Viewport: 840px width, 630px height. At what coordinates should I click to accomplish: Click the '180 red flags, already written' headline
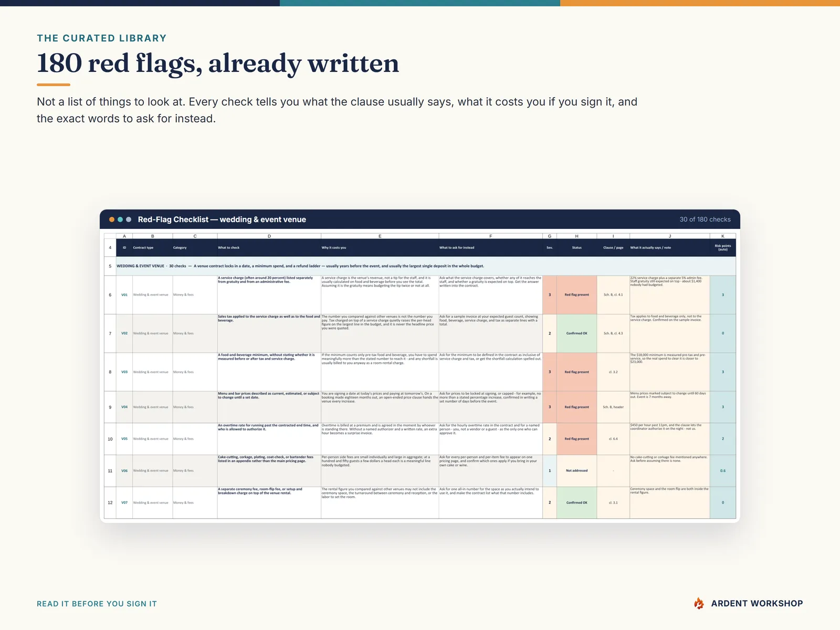(x=218, y=64)
